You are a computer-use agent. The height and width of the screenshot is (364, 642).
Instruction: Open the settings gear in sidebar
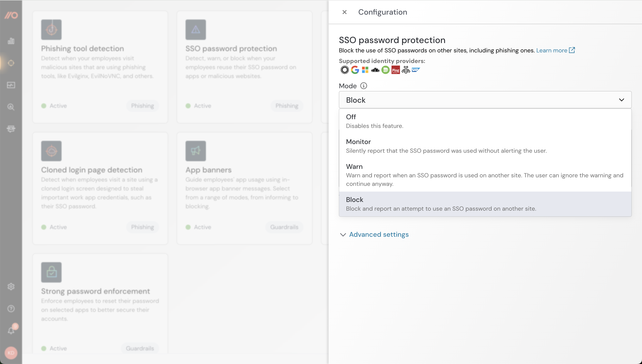(11, 287)
